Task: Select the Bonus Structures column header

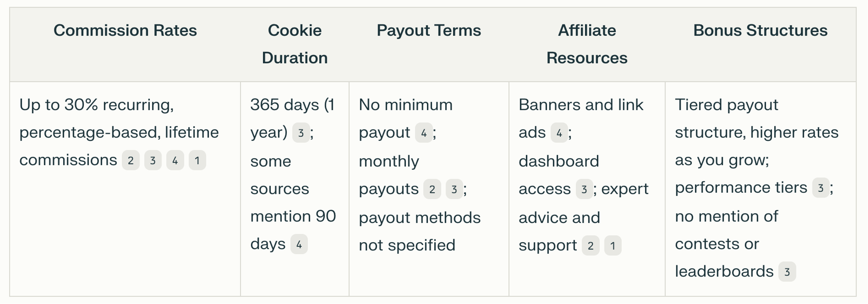Action: [x=760, y=30]
